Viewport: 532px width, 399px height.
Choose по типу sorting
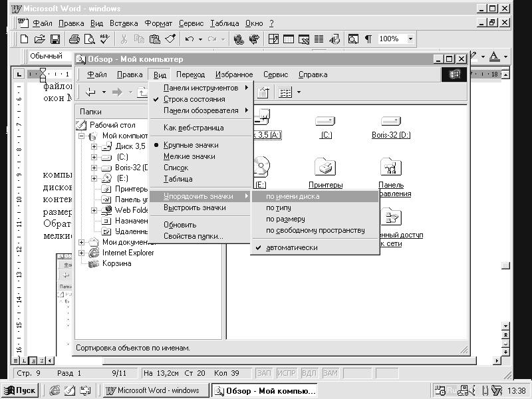[x=315, y=207]
